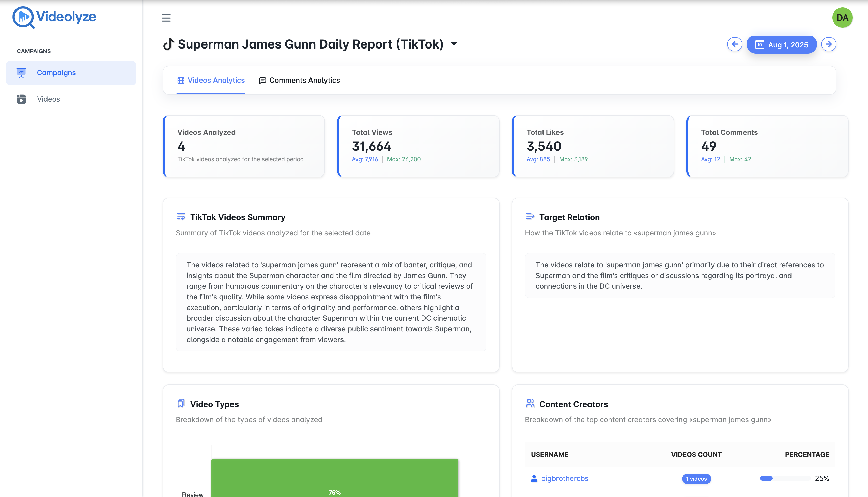
Task: Click the bigbrothercbs percentage progress bar
Action: click(x=785, y=478)
